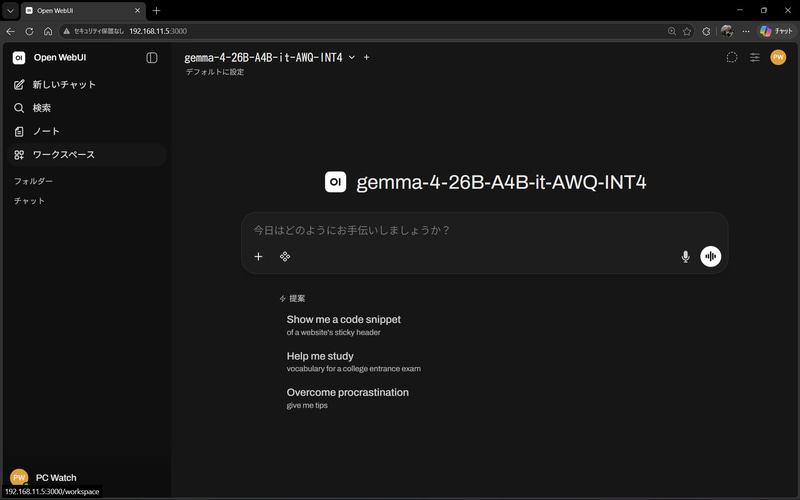Screen dimensions: 800x500
Task: Collapse the Open WebUI sidebar panel icon
Action: pos(152,58)
